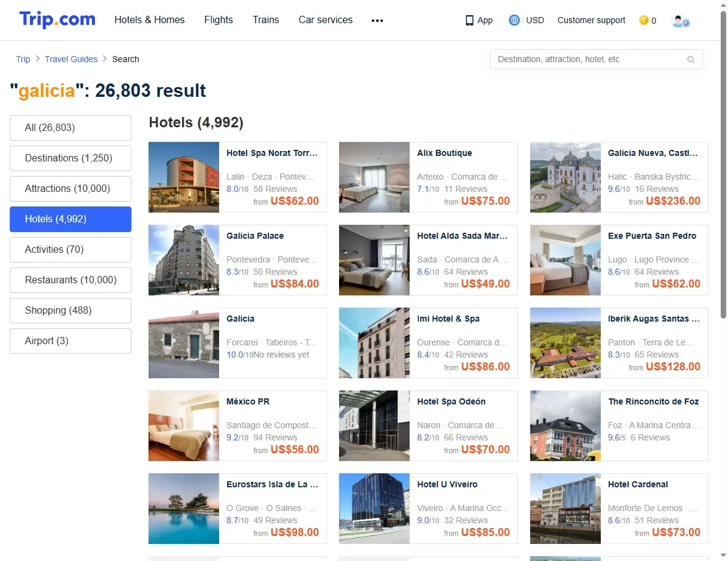Click the US$236.00 price
The width and height of the screenshot is (728, 561).
(673, 201)
